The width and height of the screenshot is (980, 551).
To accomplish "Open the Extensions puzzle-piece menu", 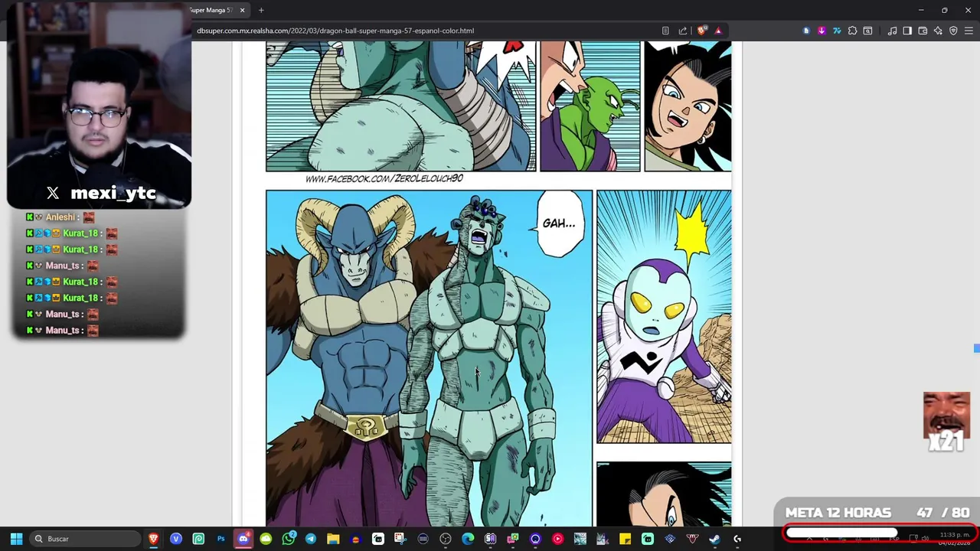I will (x=852, y=31).
